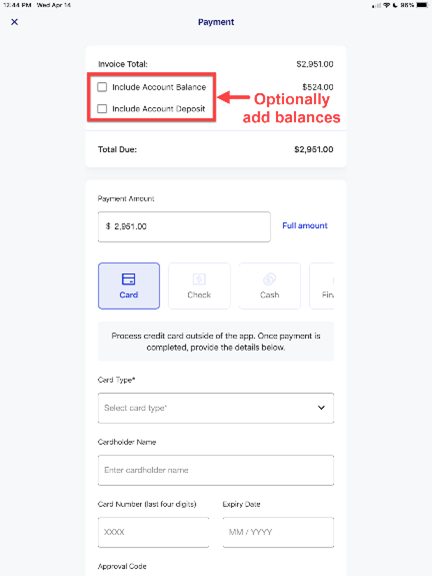Click the Card Number last four digits field
The image size is (432, 576).
154,532
